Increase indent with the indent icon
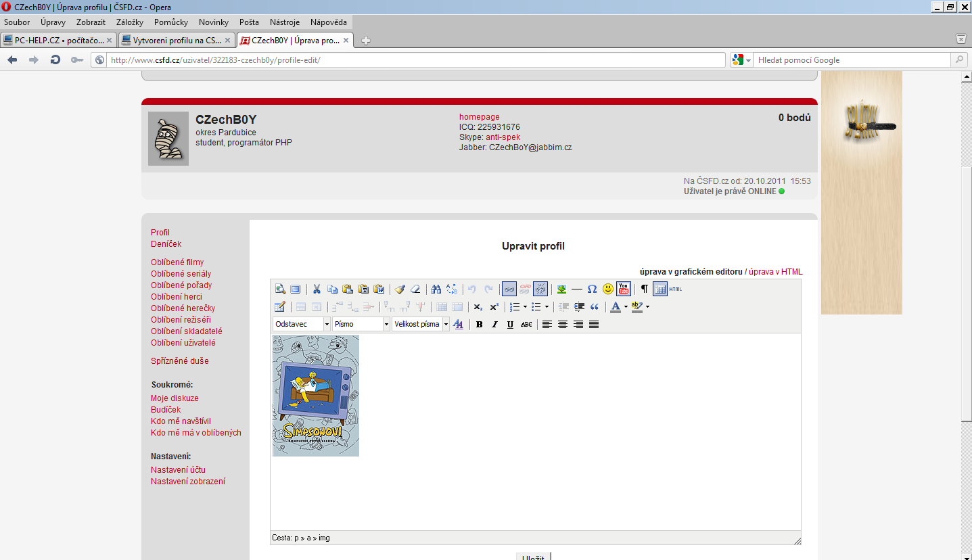This screenshot has height=560, width=972. tap(579, 306)
